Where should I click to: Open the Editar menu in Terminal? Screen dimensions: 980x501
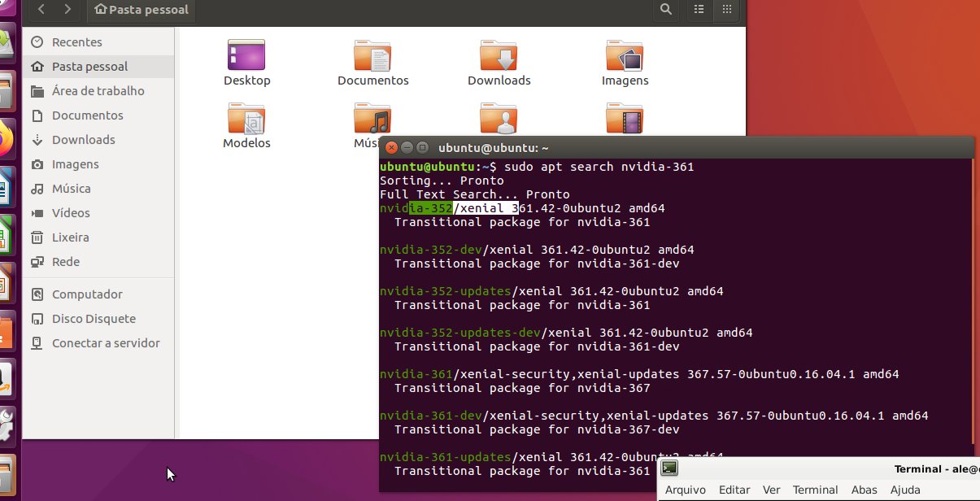[734, 490]
